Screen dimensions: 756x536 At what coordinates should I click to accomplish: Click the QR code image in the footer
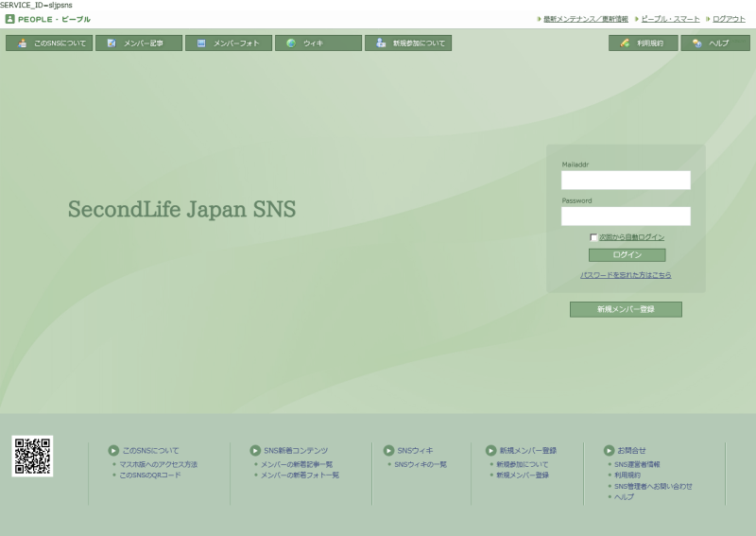click(32, 456)
